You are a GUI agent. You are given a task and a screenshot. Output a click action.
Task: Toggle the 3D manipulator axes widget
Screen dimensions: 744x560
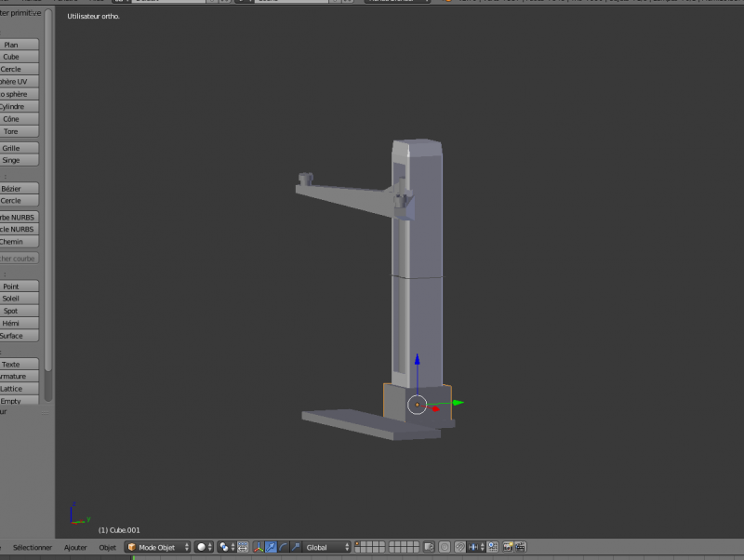[258, 547]
